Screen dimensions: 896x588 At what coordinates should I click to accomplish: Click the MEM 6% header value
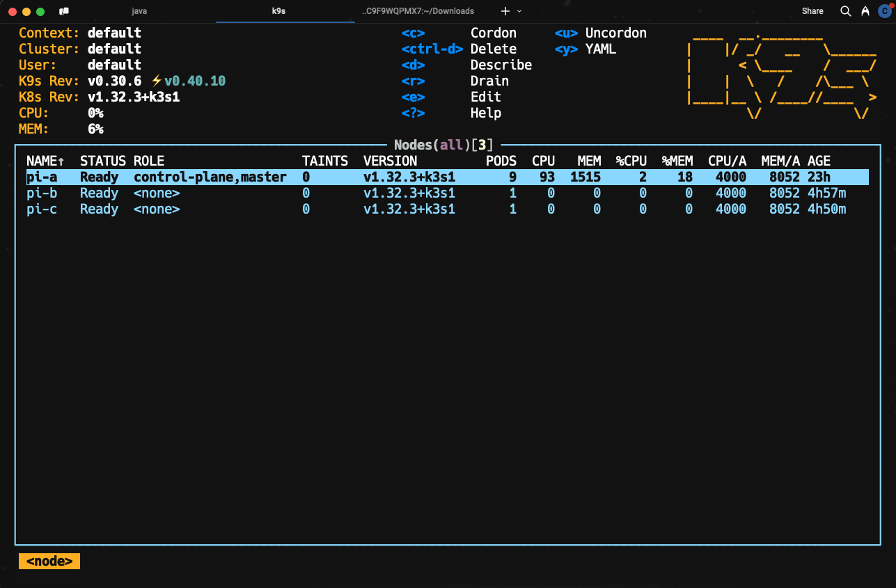pos(95,129)
